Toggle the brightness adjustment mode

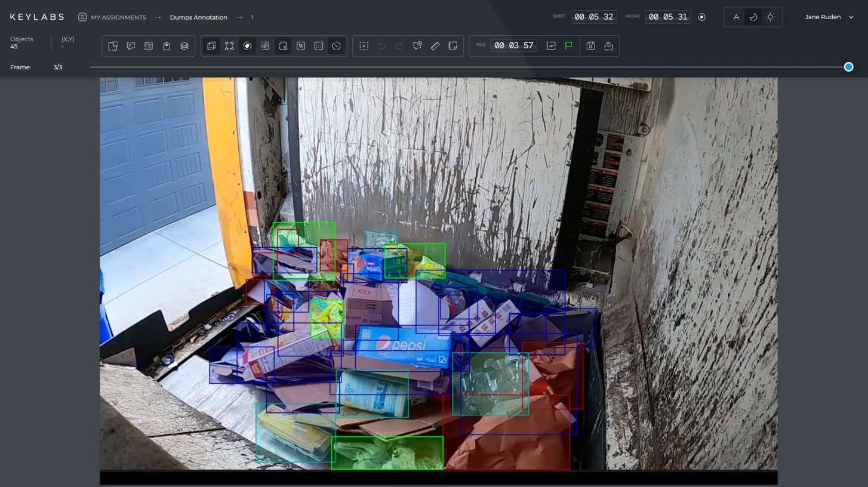point(771,17)
